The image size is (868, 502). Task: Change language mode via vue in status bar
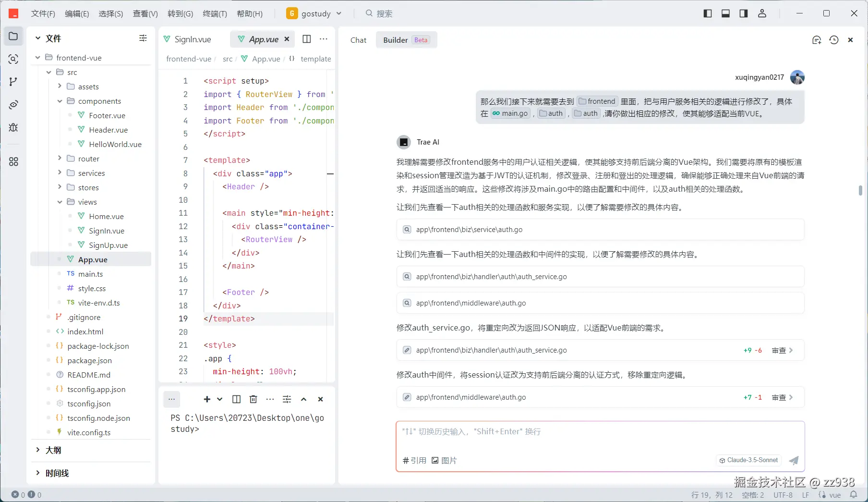click(x=835, y=495)
